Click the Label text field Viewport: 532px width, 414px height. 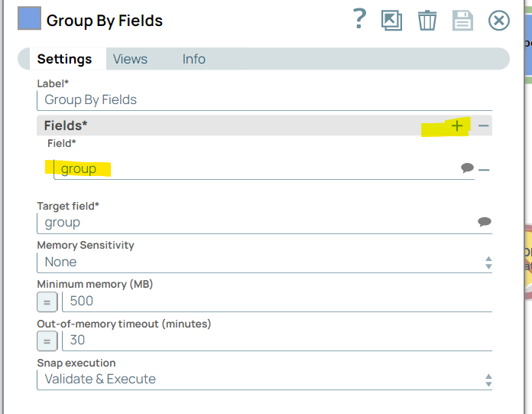pyautogui.click(x=264, y=99)
